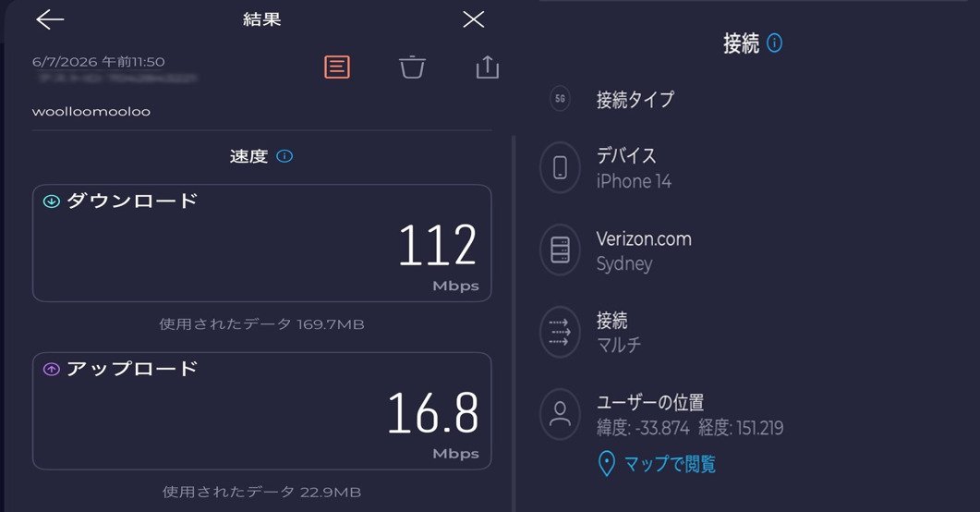This screenshot has width=980, height=512.
Task: Click the Verizon.com server name
Action: tap(644, 238)
